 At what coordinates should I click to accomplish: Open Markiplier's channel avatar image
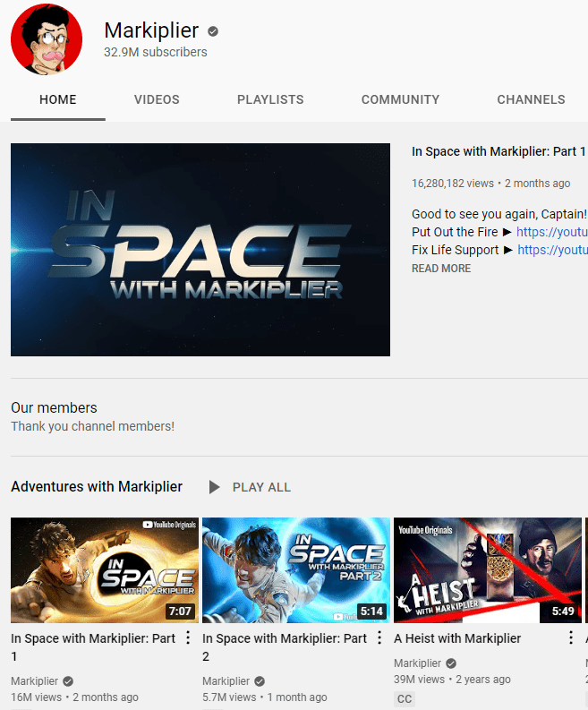[47, 38]
